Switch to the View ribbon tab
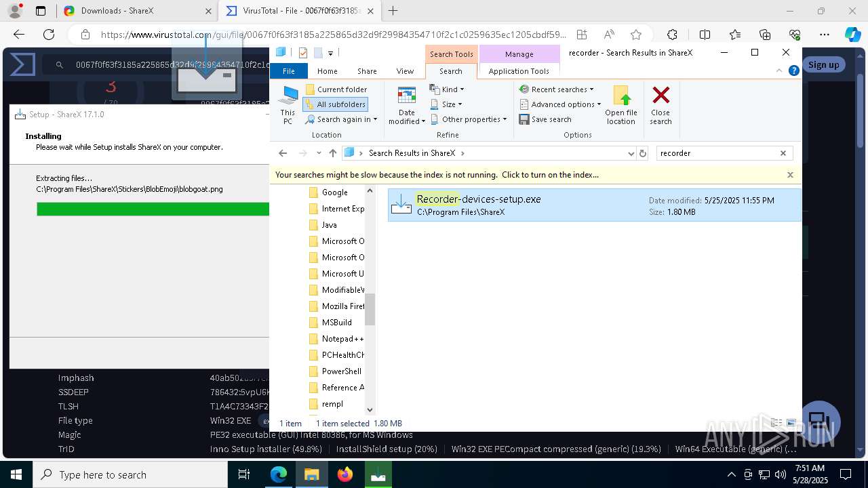The height and width of the screenshot is (488, 868). (x=405, y=71)
